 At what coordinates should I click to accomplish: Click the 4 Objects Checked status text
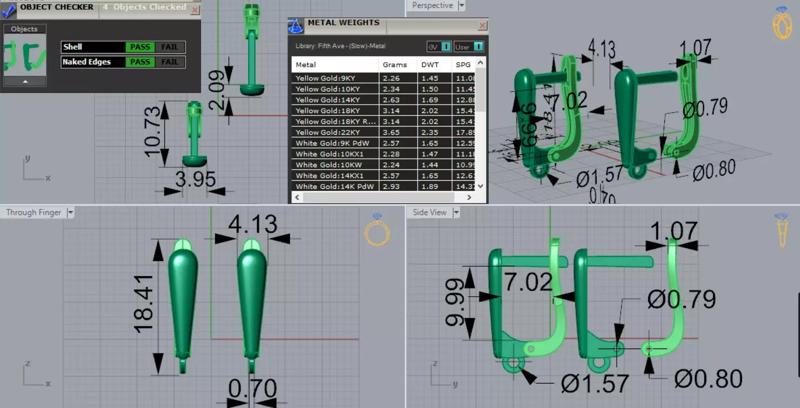(x=145, y=7)
